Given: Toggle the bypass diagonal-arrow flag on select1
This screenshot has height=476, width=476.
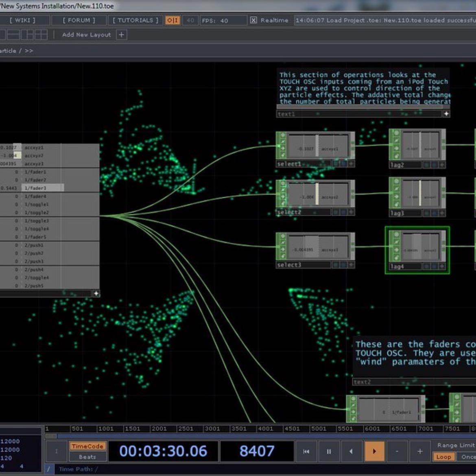Looking at the screenshot, I should click(x=283, y=142).
